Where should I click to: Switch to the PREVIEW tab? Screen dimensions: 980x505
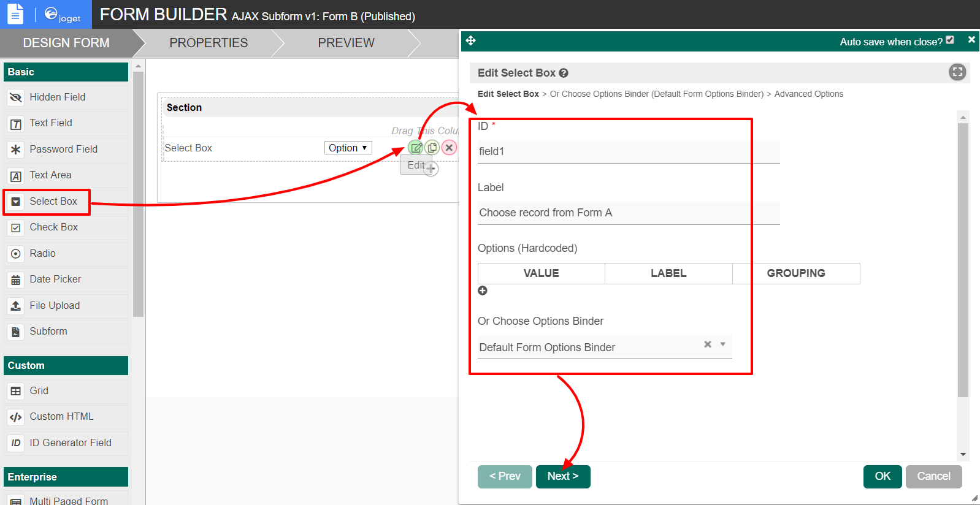346,43
